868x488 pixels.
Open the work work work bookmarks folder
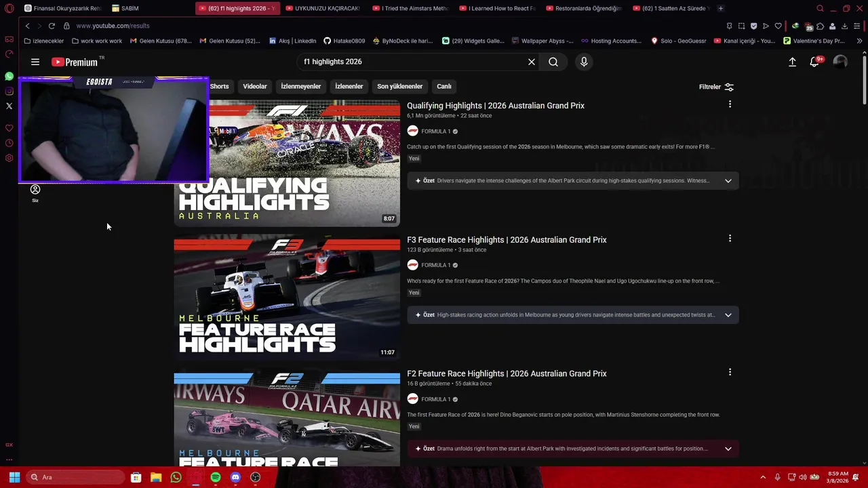(97, 41)
